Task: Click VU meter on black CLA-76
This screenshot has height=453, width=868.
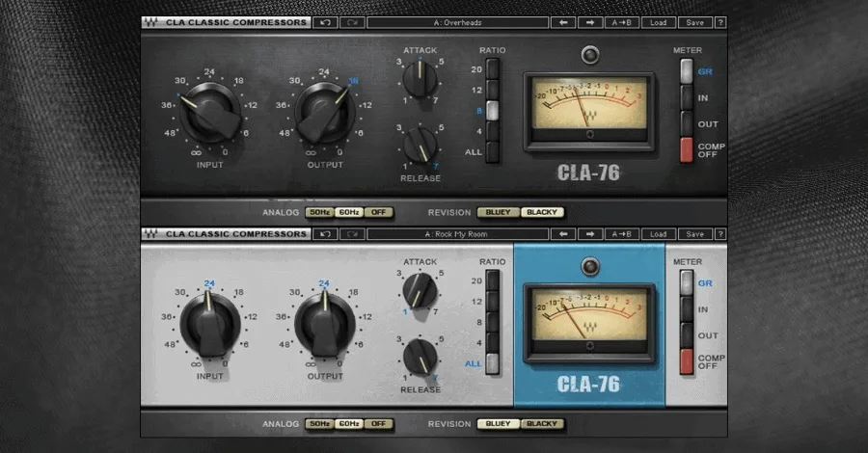Action: point(589,111)
